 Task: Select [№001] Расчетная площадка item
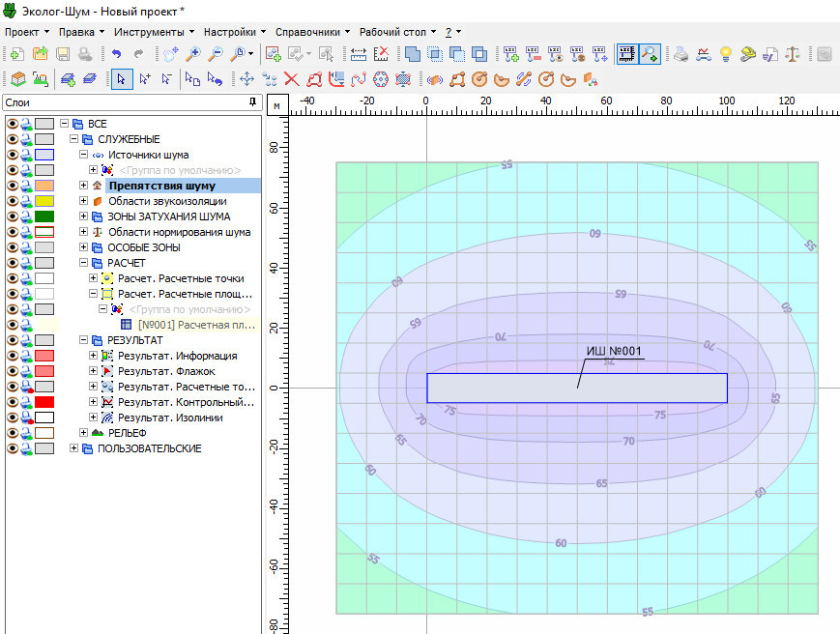[194, 325]
